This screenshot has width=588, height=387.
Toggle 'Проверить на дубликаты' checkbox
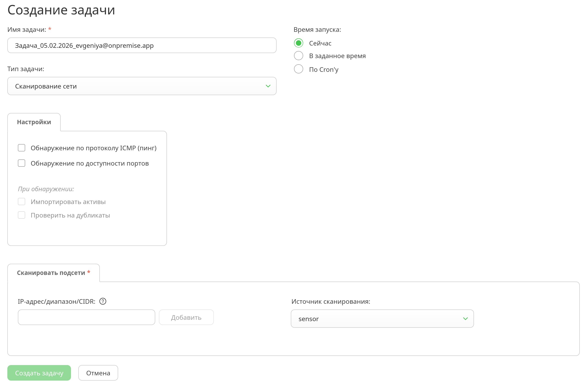(22, 215)
